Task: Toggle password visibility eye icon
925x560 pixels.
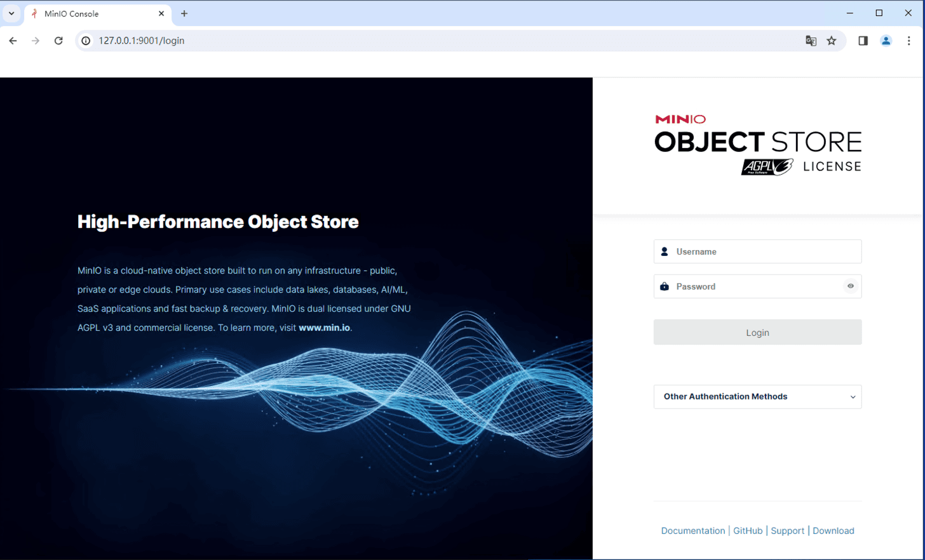Action: click(x=851, y=286)
